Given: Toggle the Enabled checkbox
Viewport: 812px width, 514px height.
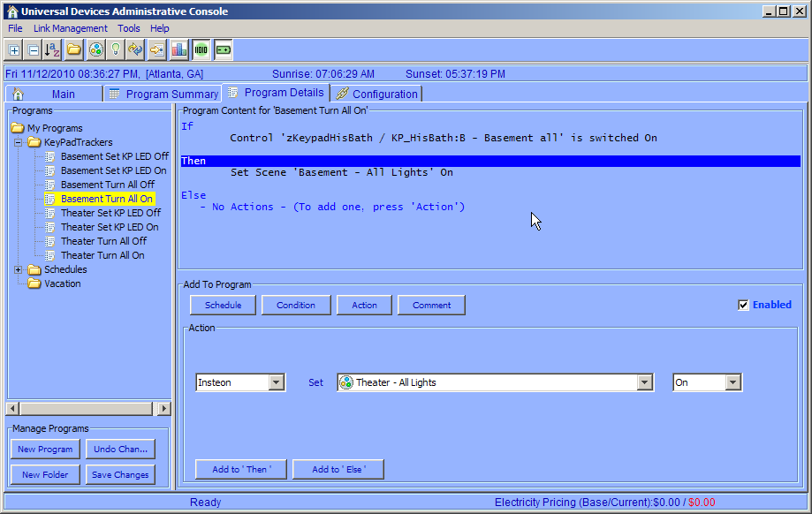Looking at the screenshot, I should (743, 305).
